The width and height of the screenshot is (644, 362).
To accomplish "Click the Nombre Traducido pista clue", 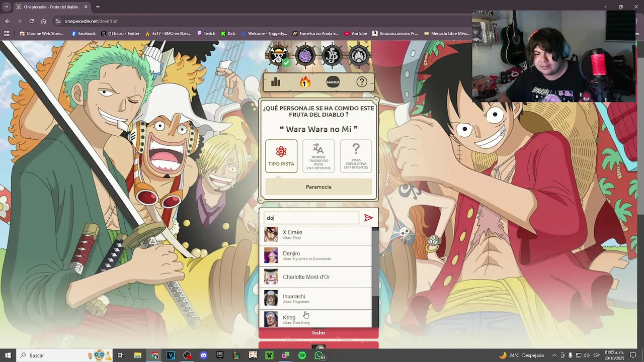I will (x=318, y=156).
